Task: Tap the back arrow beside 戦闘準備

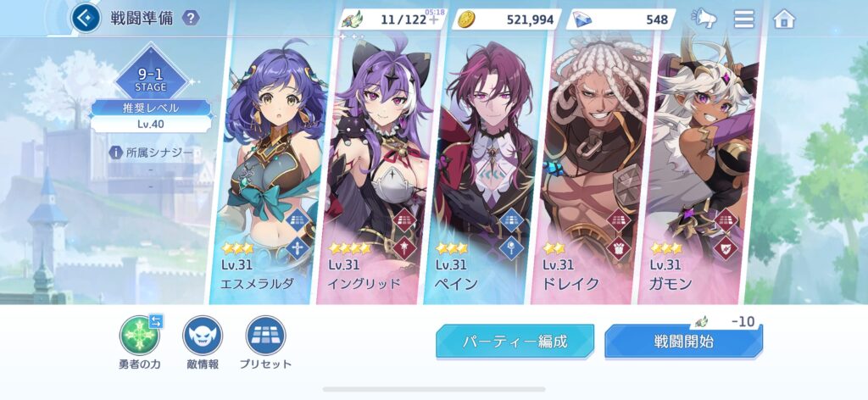Action: click(x=86, y=18)
